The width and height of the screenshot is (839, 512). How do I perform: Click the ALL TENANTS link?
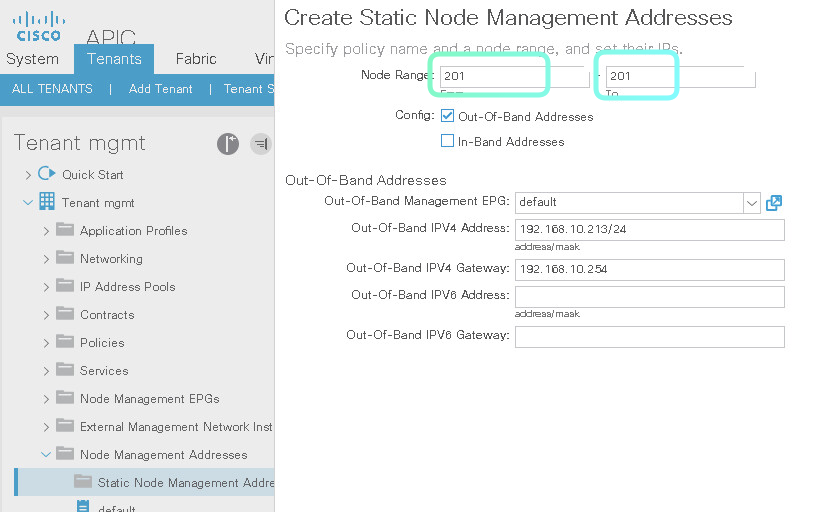(x=52, y=89)
